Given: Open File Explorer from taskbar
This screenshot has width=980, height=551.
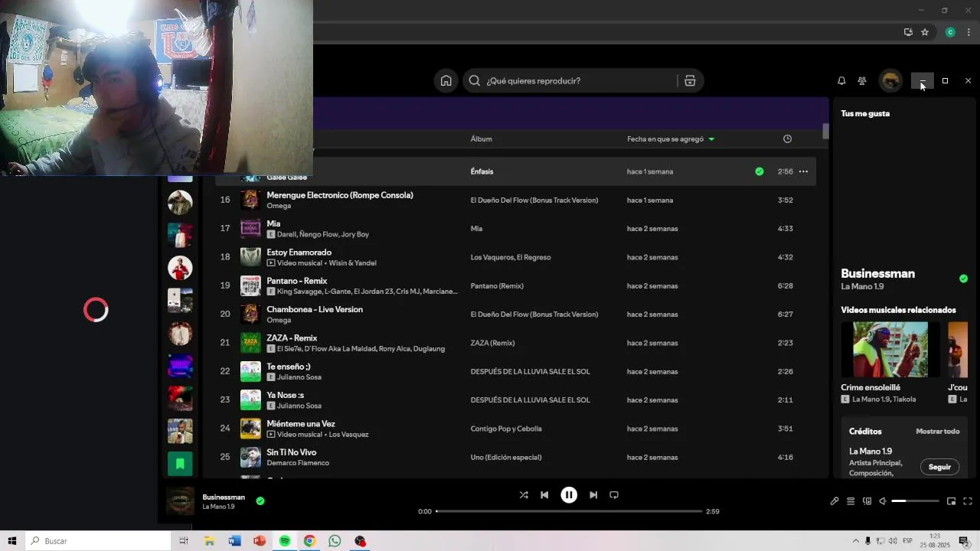Looking at the screenshot, I should point(209,541).
